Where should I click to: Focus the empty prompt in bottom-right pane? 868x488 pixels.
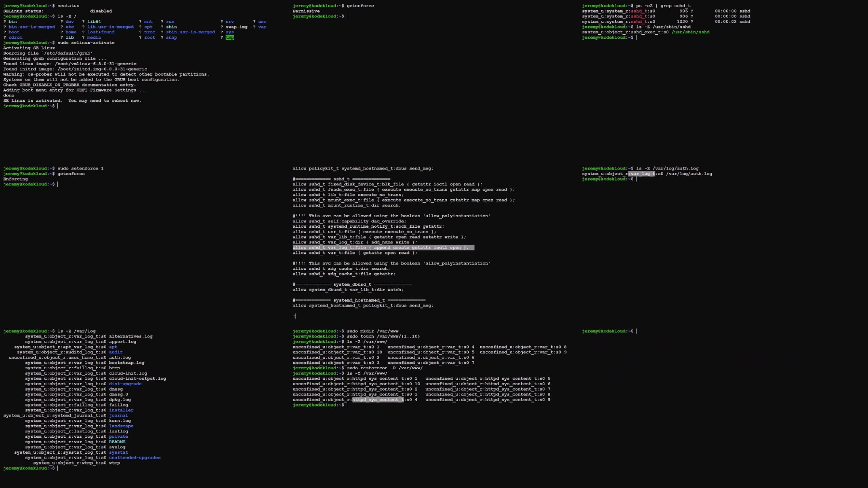637,331
